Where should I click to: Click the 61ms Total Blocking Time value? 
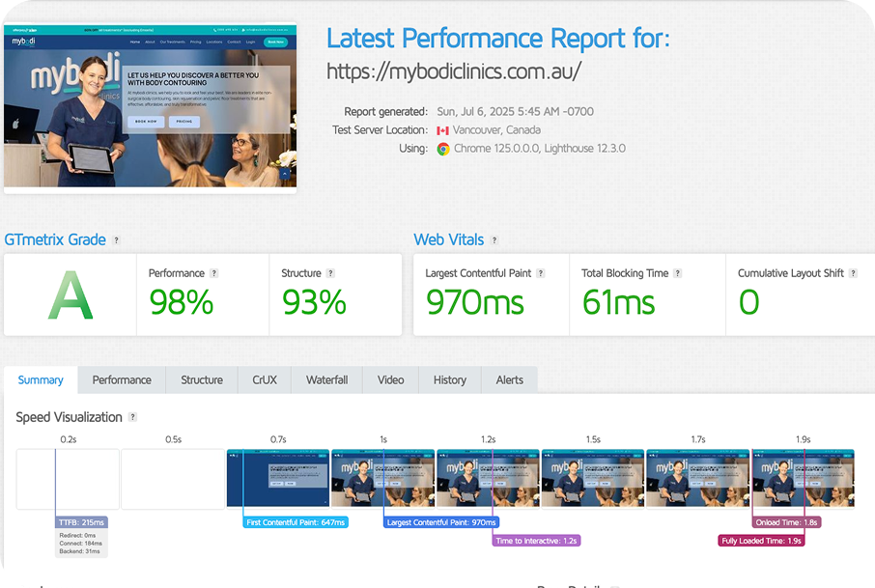pyautogui.click(x=618, y=302)
